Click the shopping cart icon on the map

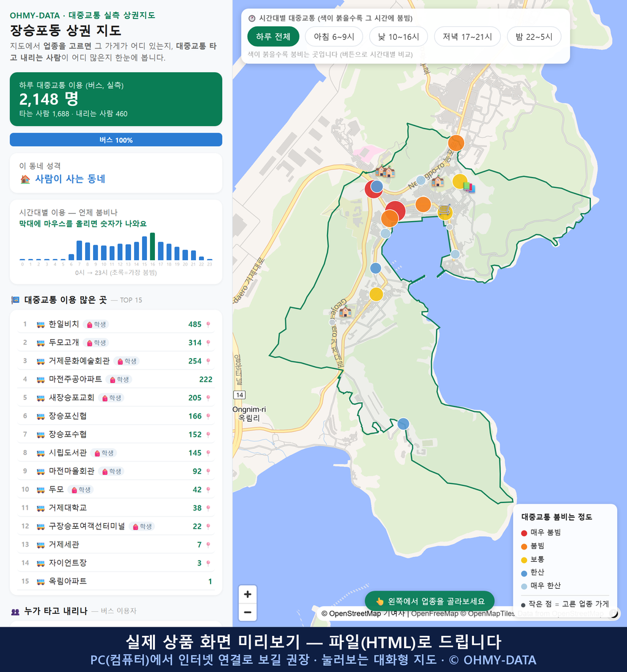445,210
